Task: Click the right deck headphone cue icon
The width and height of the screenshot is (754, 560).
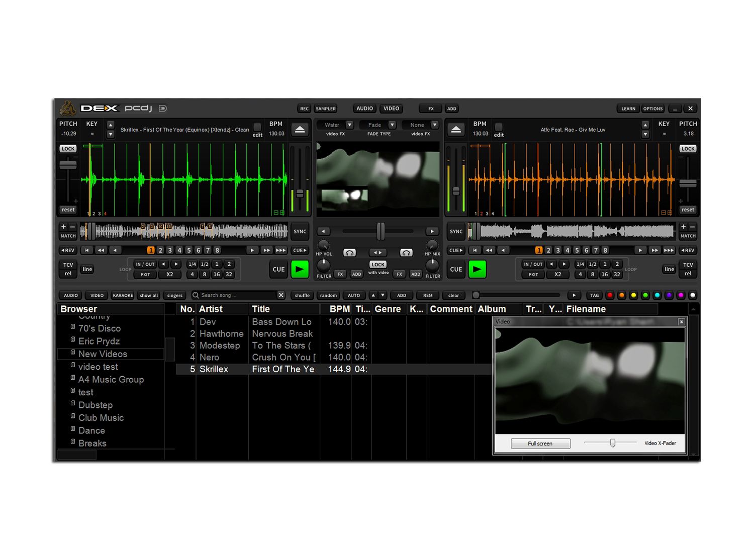Action: point(406,253)
